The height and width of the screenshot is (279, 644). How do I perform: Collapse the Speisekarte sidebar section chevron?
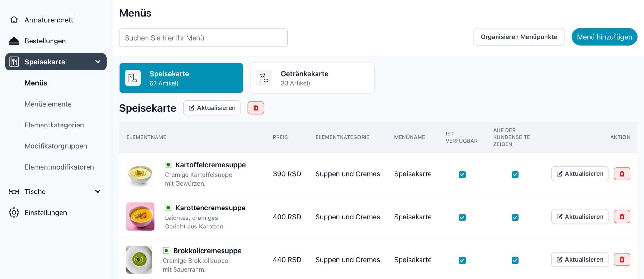[x=98, y=62]
